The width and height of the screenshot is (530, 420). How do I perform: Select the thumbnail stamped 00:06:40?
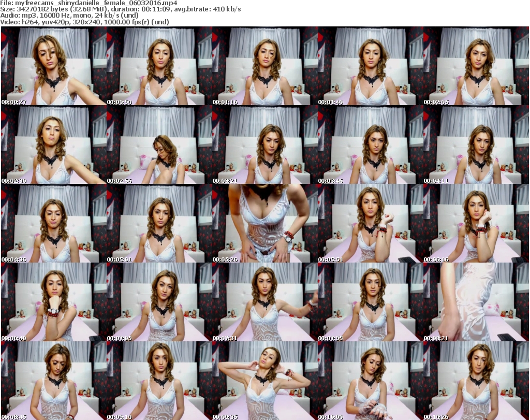tap(54, 302)
